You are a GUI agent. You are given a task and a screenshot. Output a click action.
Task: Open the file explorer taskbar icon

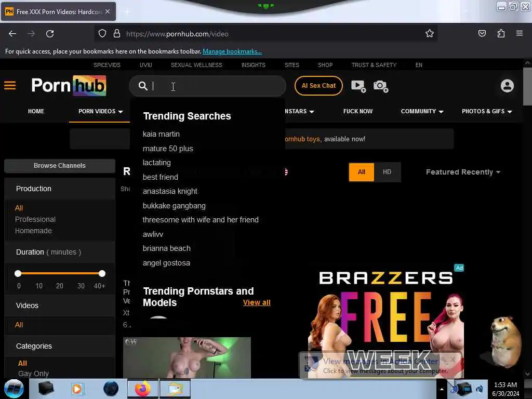click(x=175, y=389)
